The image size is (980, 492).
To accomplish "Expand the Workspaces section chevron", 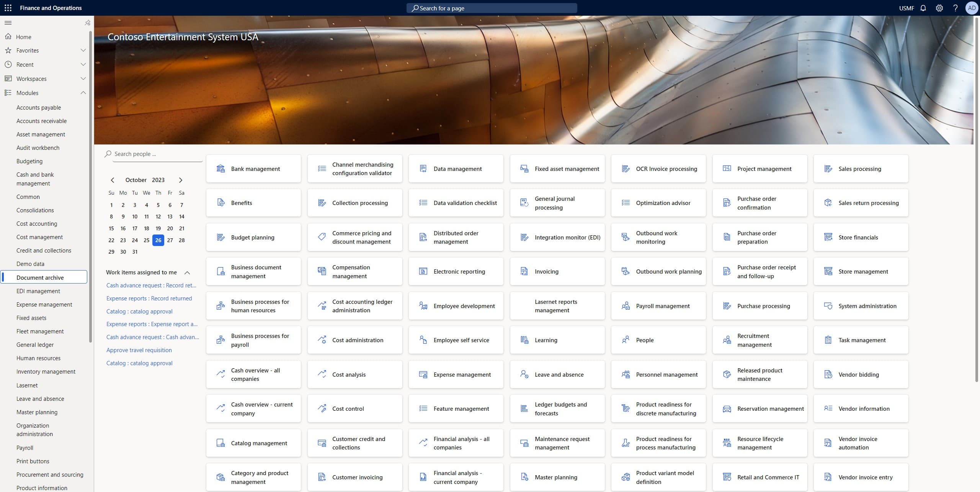I will click(x=83, y=79).
